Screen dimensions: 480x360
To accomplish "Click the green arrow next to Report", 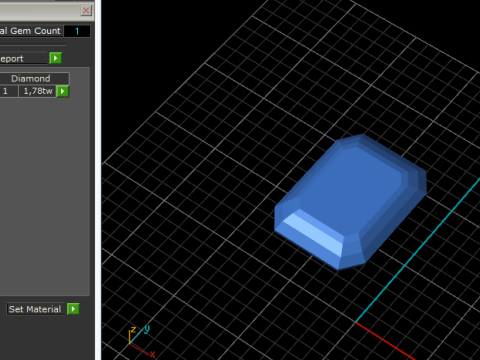I will tap(55, 58).
